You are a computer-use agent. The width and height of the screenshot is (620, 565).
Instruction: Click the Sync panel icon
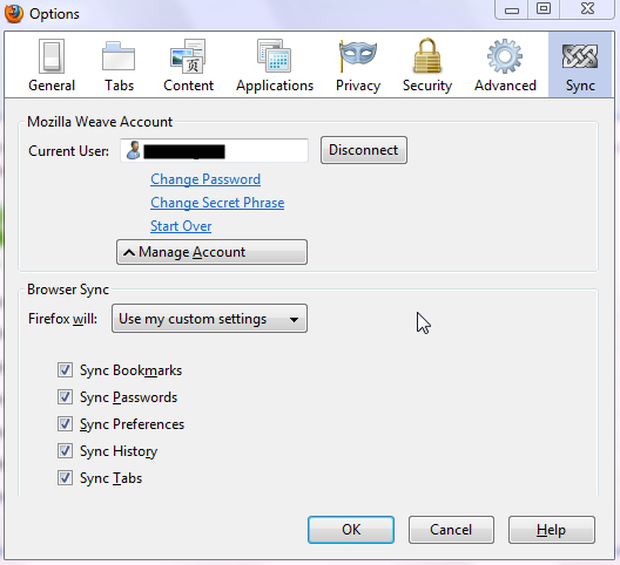[x=580, y=57]
